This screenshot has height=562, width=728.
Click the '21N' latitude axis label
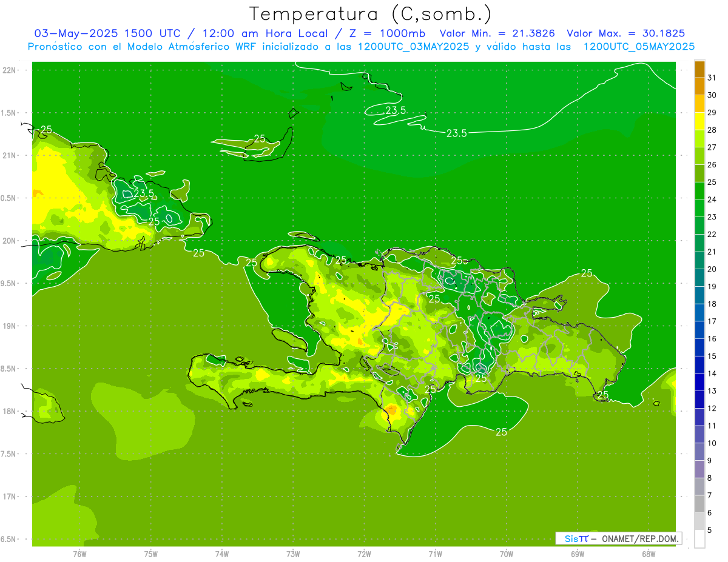point(10,155)
